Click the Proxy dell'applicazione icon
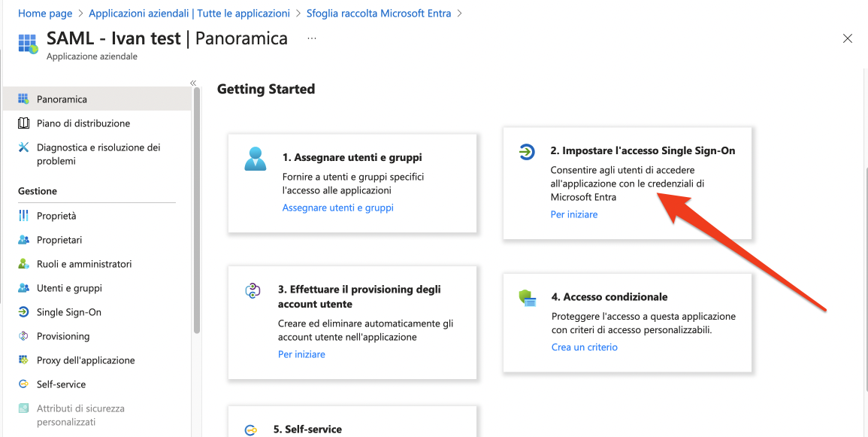This screenshot has width=868, height=437. click(x=23, y=360)
